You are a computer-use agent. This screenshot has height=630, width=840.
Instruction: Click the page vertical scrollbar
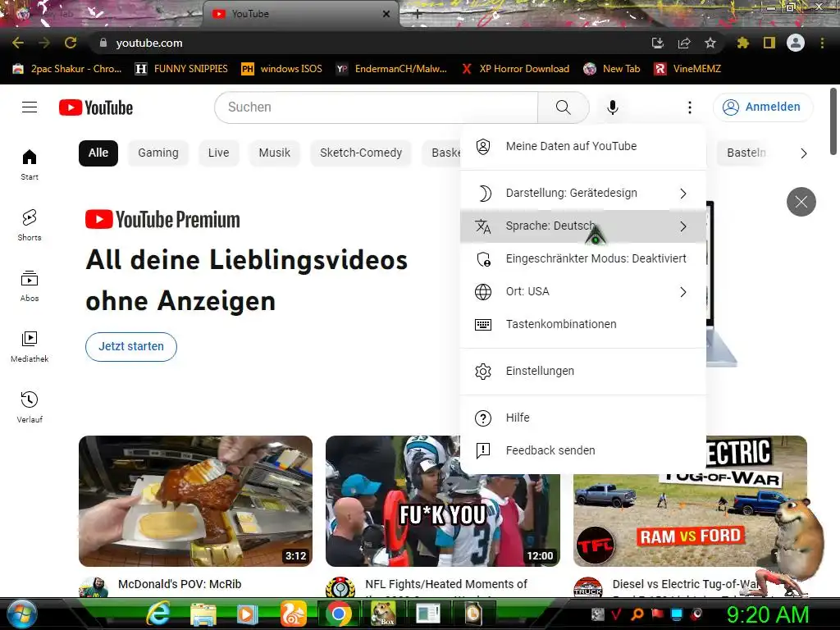pos(833,121)
